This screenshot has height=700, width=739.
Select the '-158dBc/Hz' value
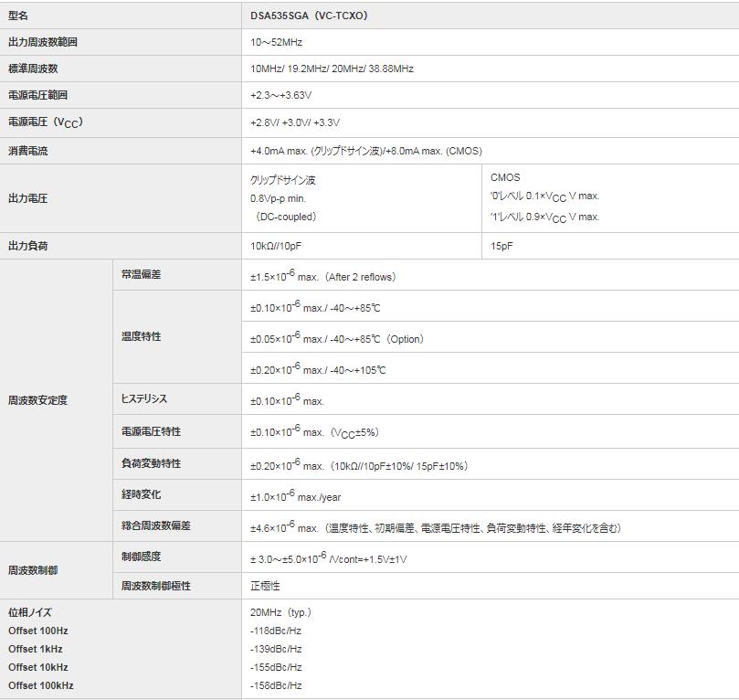pos(276,686)
